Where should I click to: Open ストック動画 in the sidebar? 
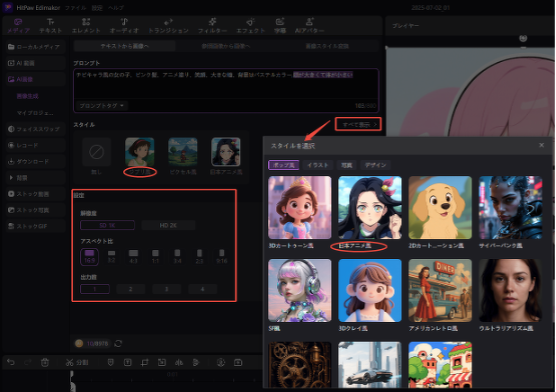click(x=35, y=194)
